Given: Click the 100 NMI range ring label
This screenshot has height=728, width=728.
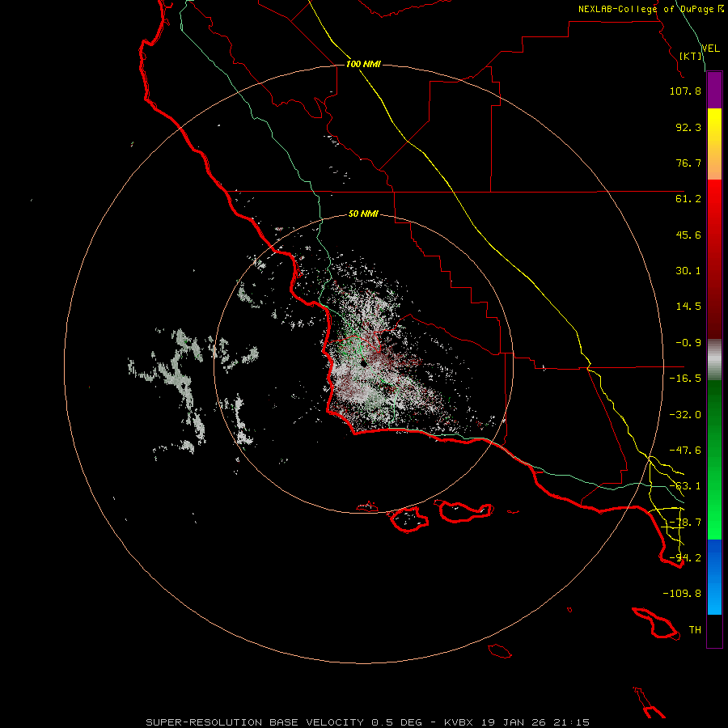Looking at the screenshot, I should [x=363, y=64].
